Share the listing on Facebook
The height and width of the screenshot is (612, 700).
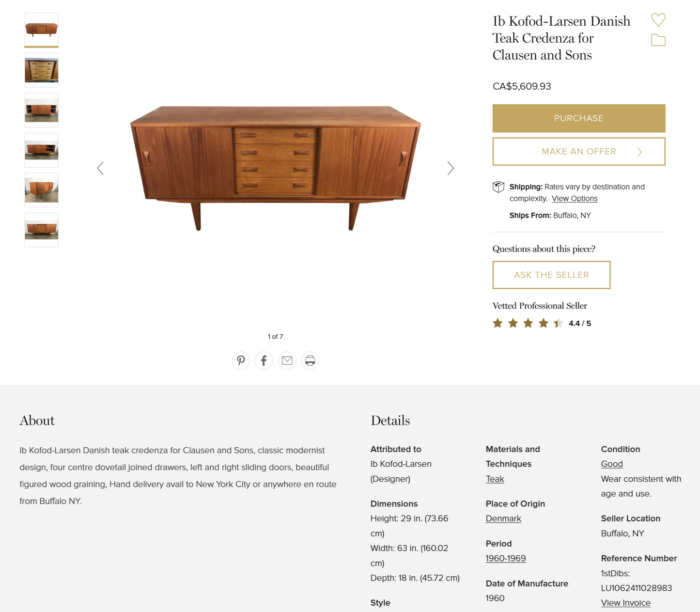pyautogui.click(x=264, y=361)
